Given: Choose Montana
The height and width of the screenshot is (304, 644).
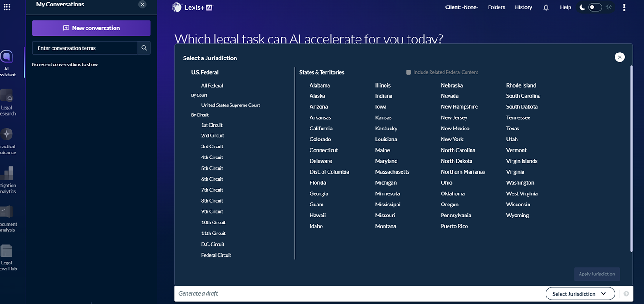Looking at the screenshot, I should 385,227.
